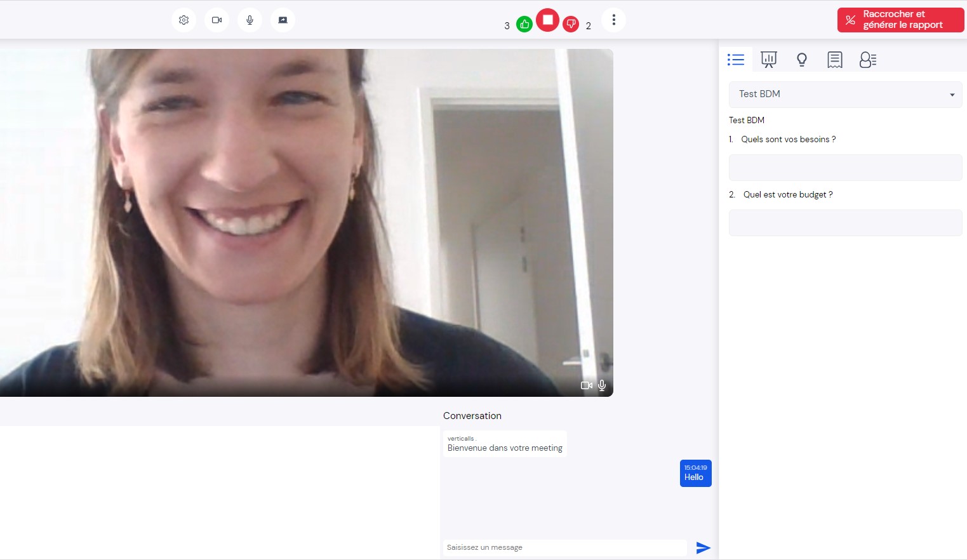Select the questionnaire list tab
Screen dimensions: 967x560
[x=736, y=60]
